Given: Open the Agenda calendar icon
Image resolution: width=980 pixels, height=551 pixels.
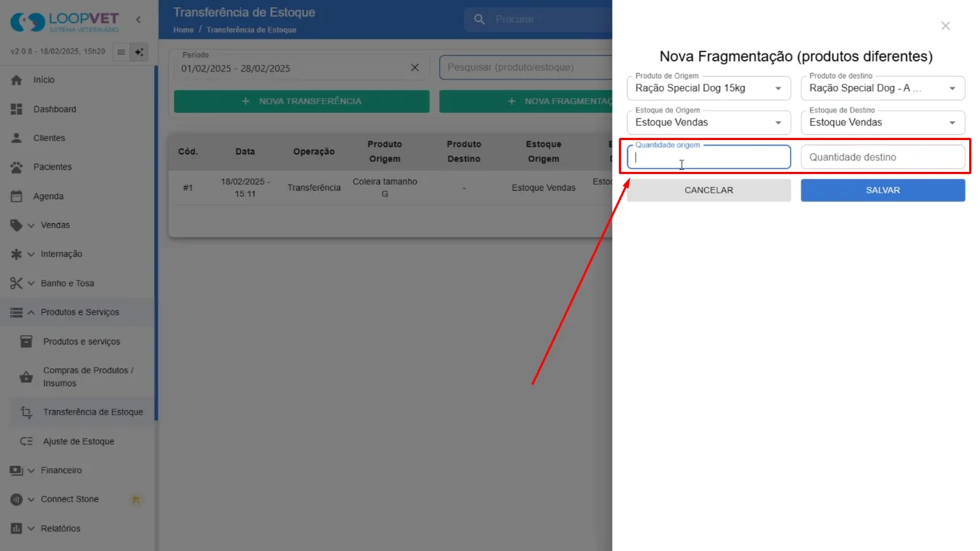Looking at the screenshot, I should pyautogui.click(x=17, y=196).
